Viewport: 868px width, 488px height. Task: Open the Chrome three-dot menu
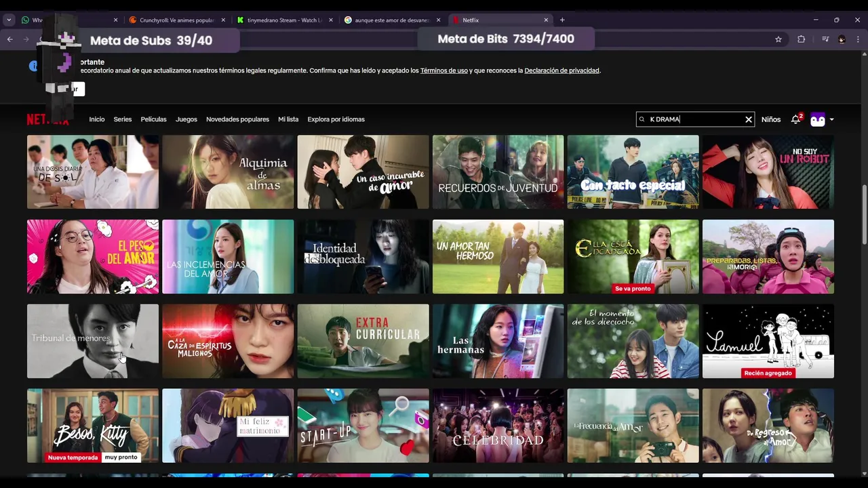[858, 39]
